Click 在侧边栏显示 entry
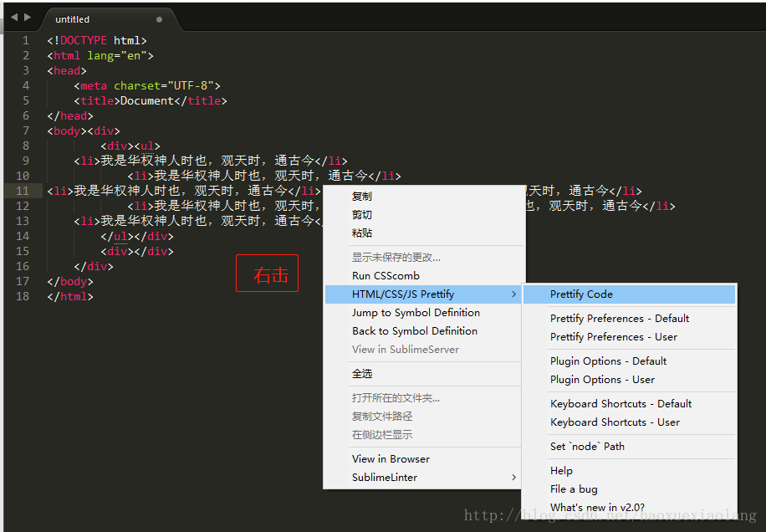Screen dimensions: 766x532 pyautogui.click(x=424, y=435)
